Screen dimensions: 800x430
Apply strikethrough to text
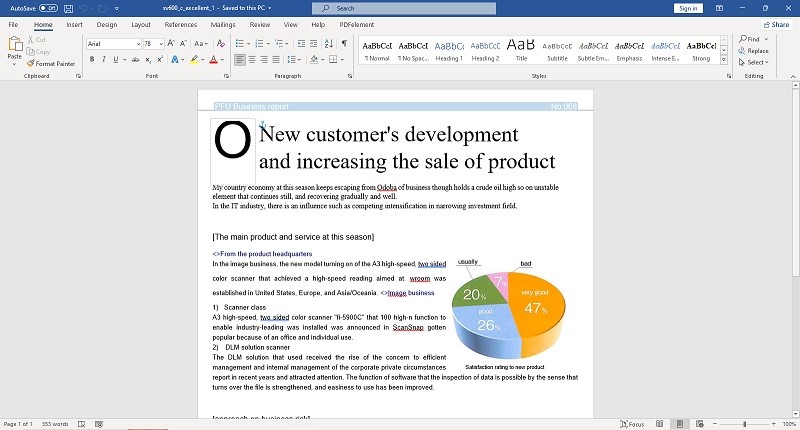135,60
